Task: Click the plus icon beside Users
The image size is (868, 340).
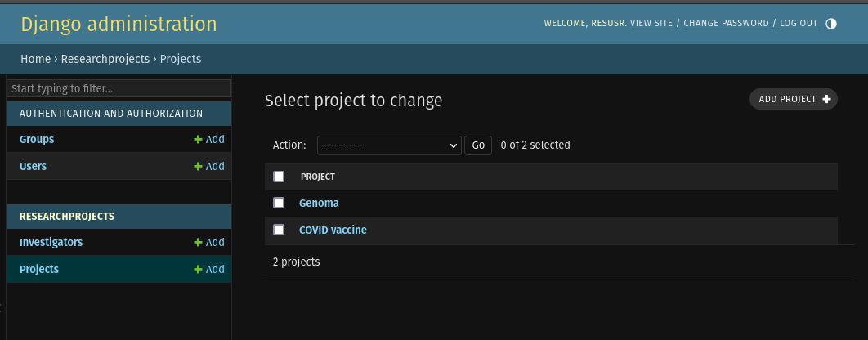Action: click(198, 166)
